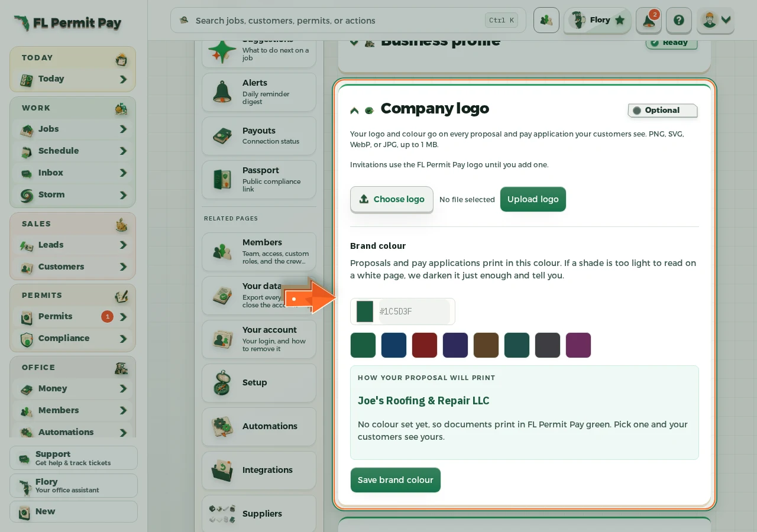
Task: Click the Setup compass icon
Action: tap(222, 382)
